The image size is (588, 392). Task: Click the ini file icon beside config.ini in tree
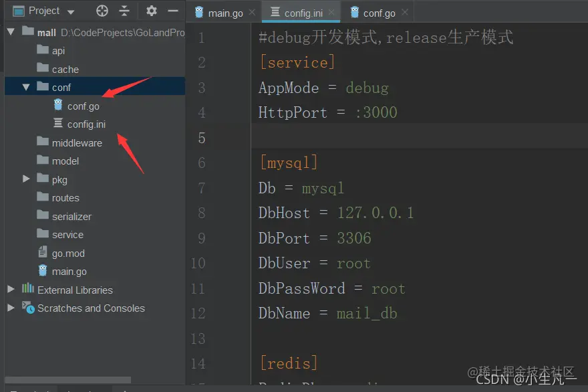pyautogui.click(x=58, y=123)
